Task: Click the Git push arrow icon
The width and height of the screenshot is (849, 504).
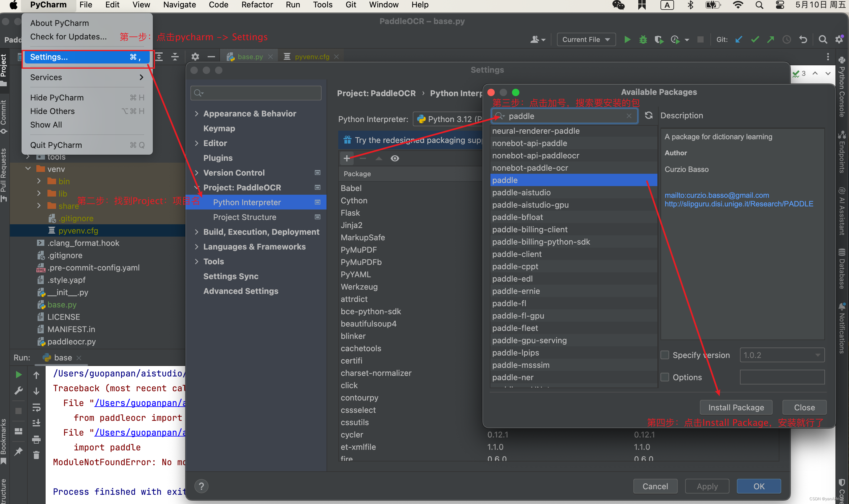Action: tap(770, 39)
